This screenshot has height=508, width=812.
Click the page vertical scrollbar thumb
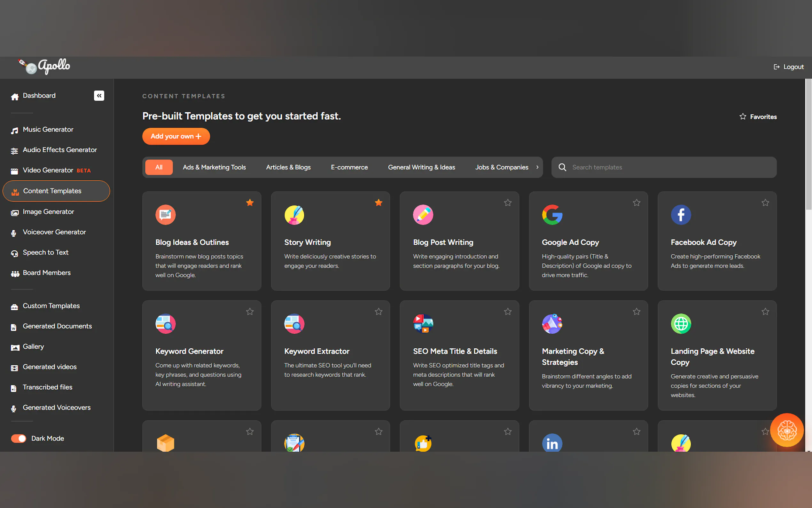808,145
